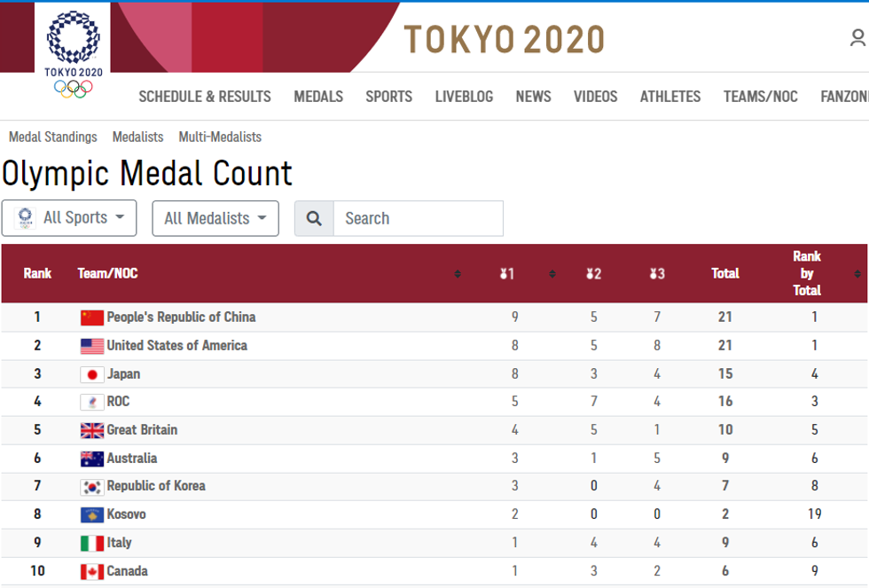Open the user account profile icon
Screen dimensions: 869x588
(x=857, y=38)
